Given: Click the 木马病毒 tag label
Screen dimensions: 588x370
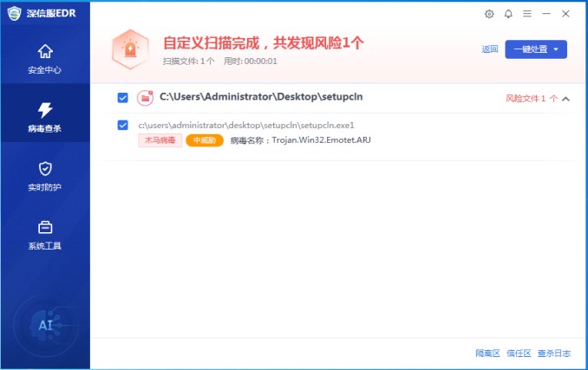Looking at the screenshot, I should click(x=160, y=140).
